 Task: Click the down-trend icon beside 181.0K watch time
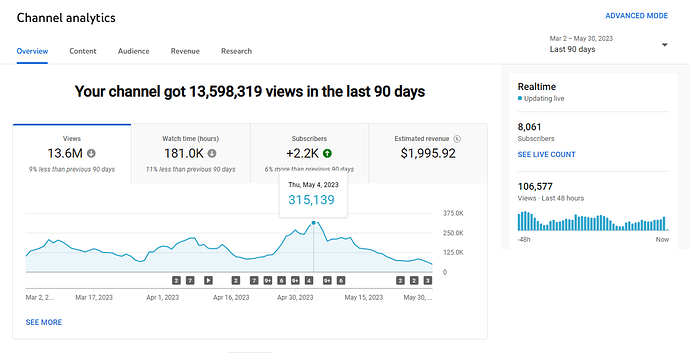212,153
